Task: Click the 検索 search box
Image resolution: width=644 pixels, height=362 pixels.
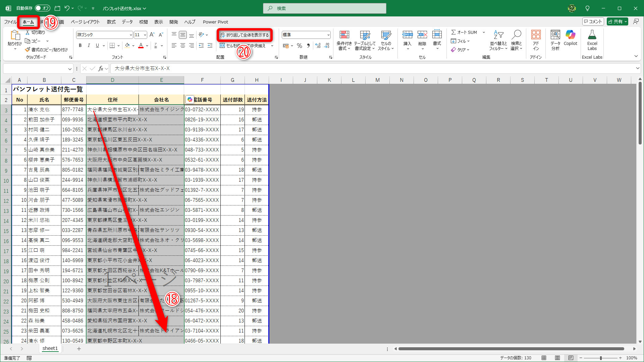Action: coord(325,8)
